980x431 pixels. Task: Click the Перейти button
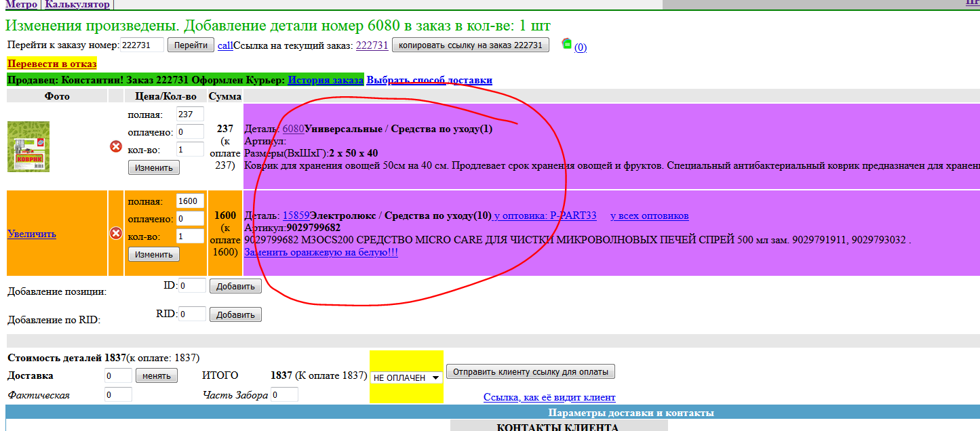[191, 47]
